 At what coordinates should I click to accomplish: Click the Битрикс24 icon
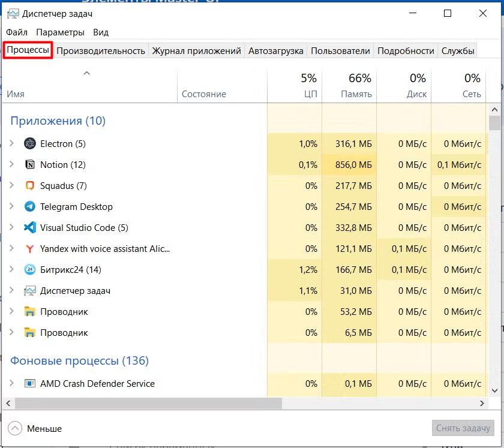click(x=30, y=269)
